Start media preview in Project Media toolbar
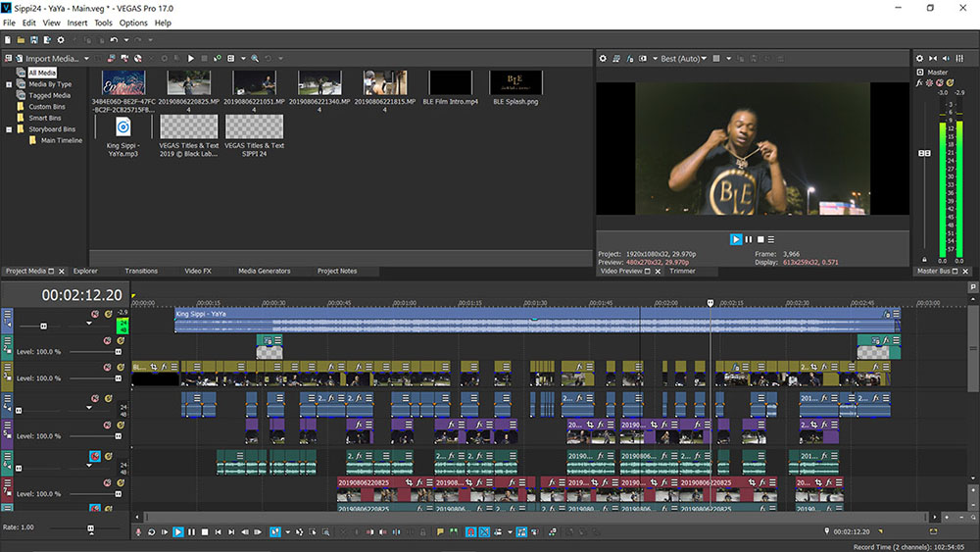 click(x=191, y=59)
